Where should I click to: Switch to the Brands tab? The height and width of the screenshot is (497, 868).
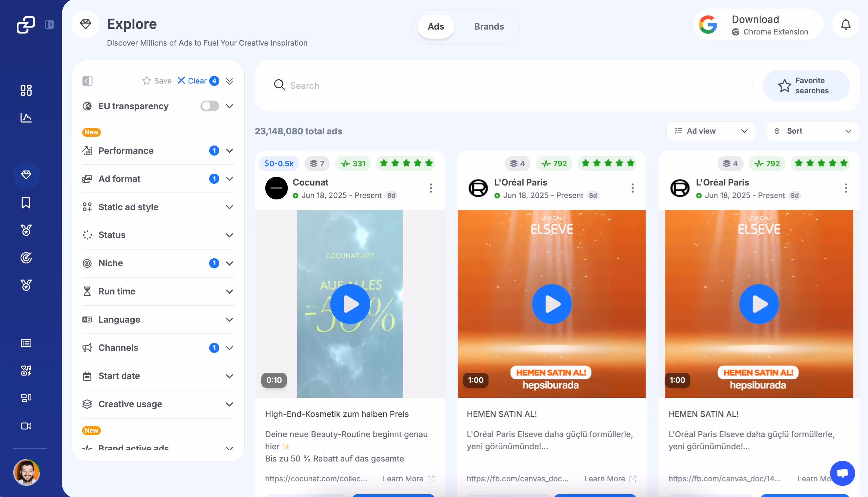tap(489, 26)
